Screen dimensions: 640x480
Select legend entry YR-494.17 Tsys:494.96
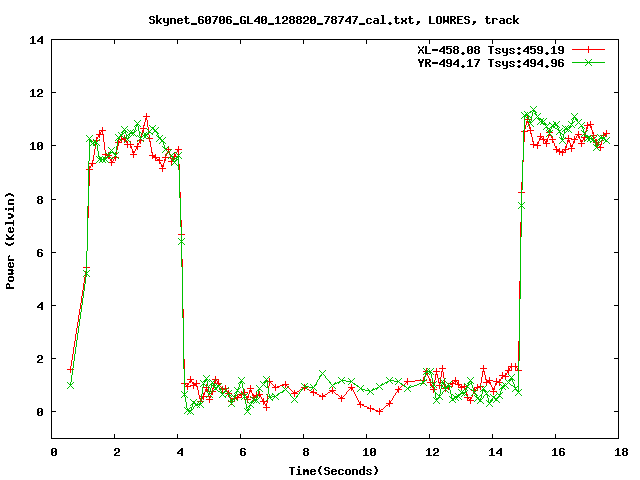coord(491,63)
